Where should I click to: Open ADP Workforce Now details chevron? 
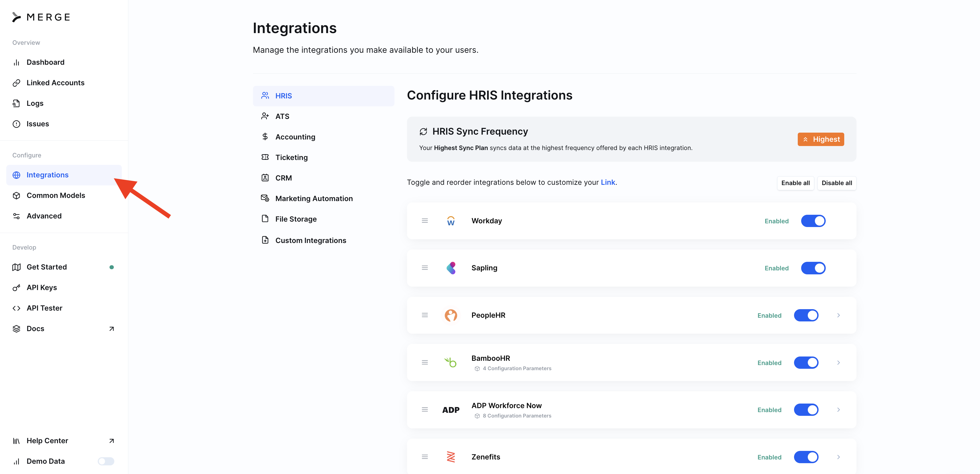(x=838, y=410)
